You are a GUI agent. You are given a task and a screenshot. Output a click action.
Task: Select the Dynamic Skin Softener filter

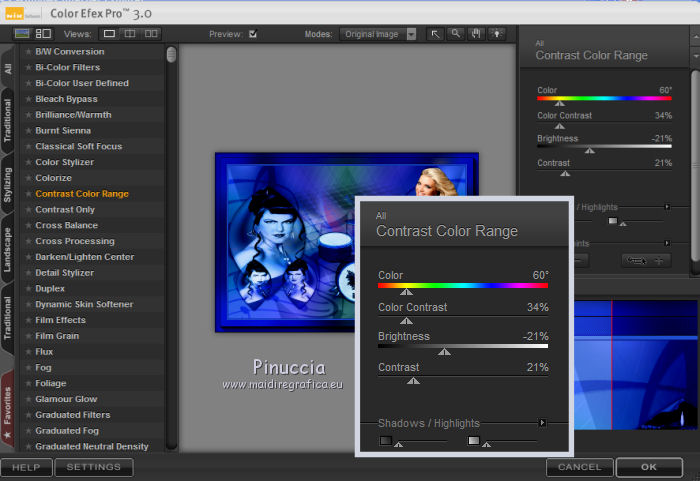84,305
